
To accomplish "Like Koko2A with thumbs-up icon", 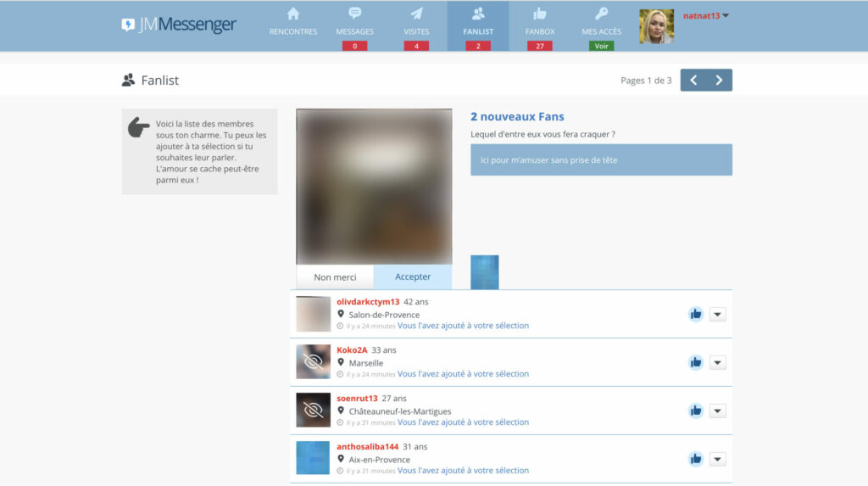I will [x=696, y=362].
